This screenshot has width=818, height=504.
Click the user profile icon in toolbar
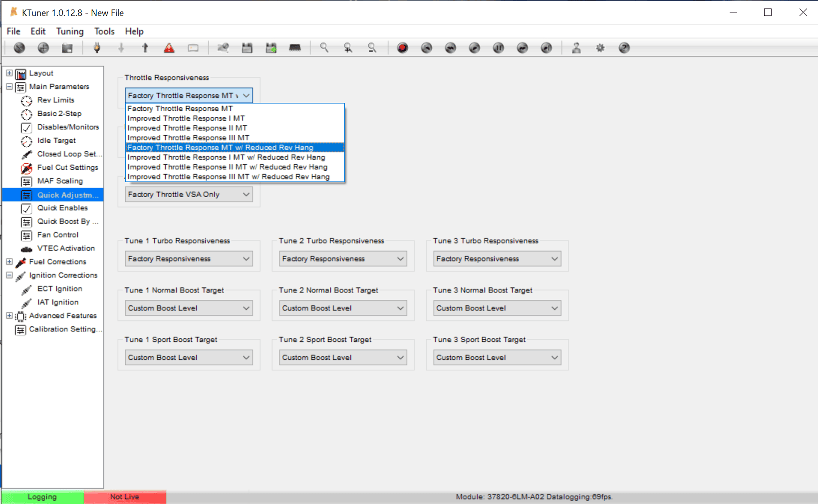[x=576, y=48]
